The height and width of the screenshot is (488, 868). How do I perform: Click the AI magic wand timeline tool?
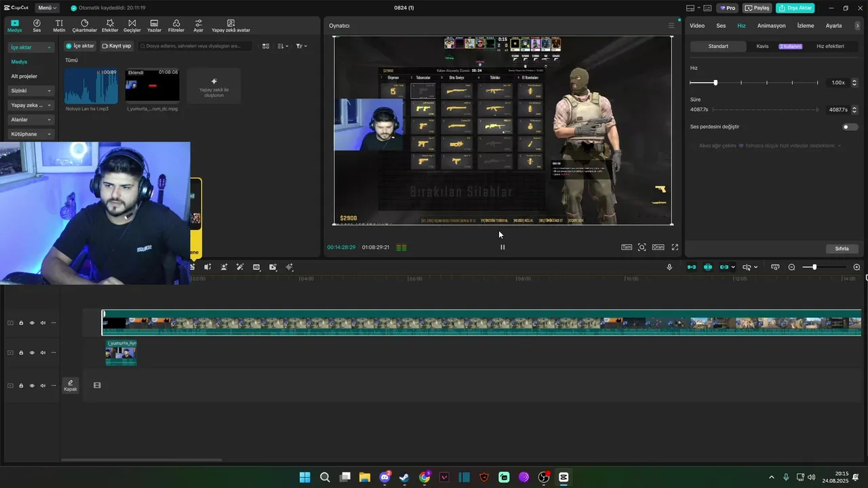(x=240, y=267)
